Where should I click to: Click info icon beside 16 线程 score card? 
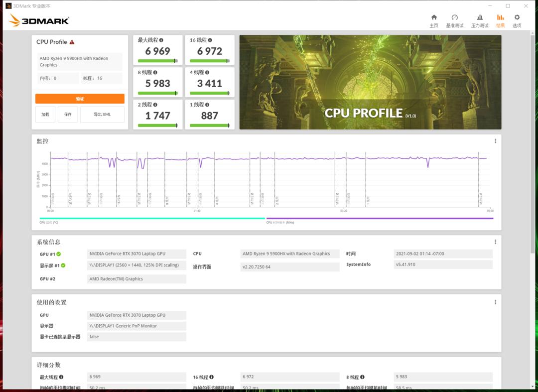[x=210, y=40]
